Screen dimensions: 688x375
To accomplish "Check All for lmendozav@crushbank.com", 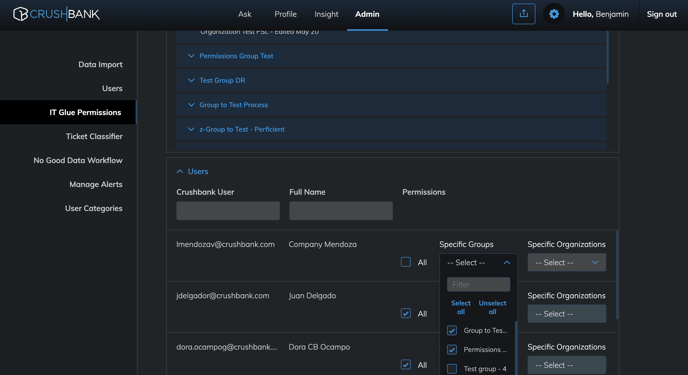I will tap(406, 262).
